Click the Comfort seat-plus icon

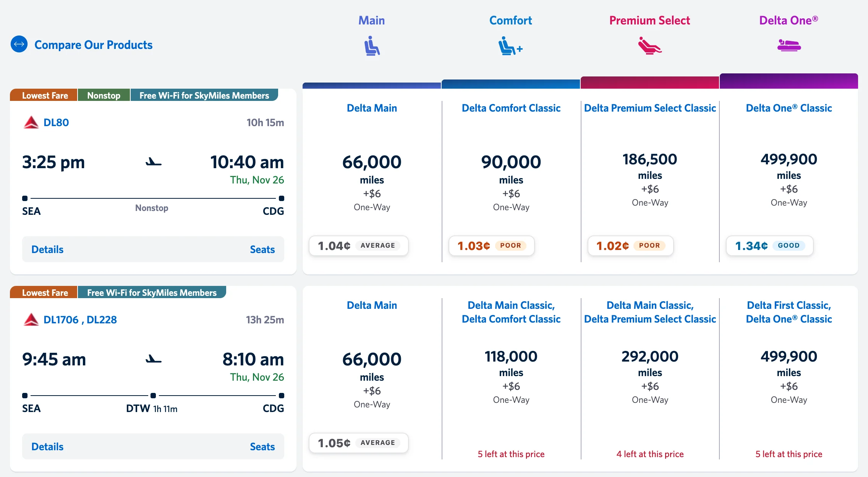(510, 46)
